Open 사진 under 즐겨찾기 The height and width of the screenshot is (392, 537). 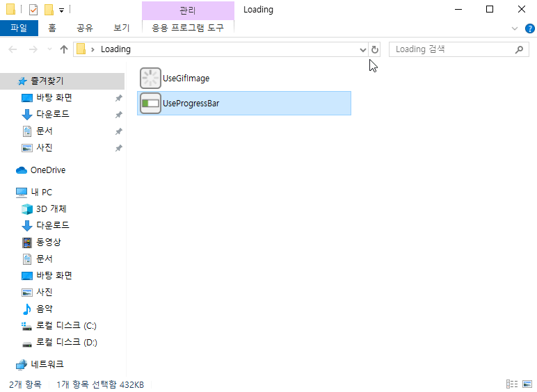45,148
